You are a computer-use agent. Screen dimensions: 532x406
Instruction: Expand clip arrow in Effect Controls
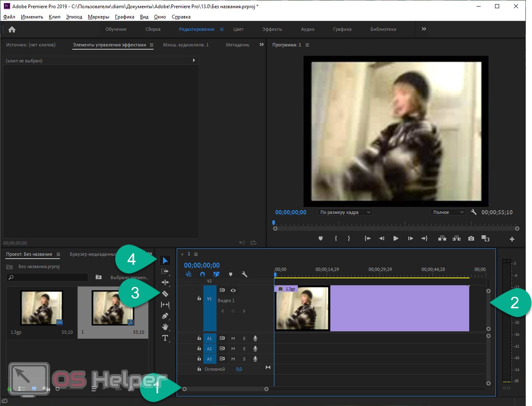click(x=194, y=60)
